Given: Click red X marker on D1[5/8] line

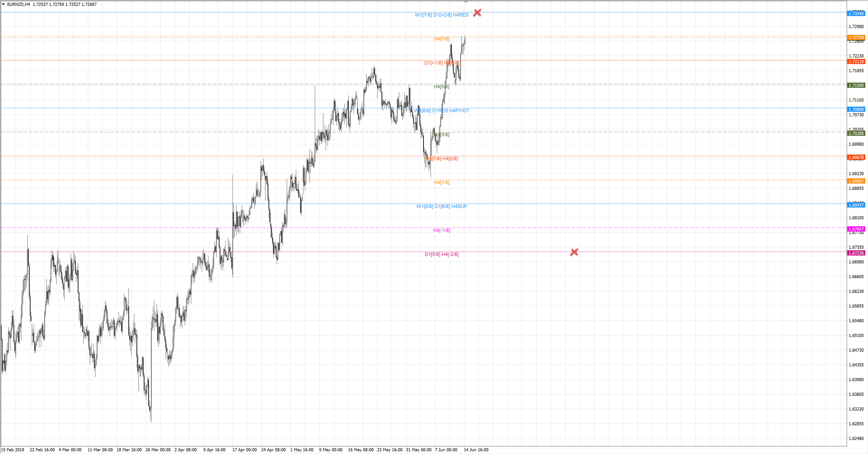Looking at the screenshot, I should (574, 252).
